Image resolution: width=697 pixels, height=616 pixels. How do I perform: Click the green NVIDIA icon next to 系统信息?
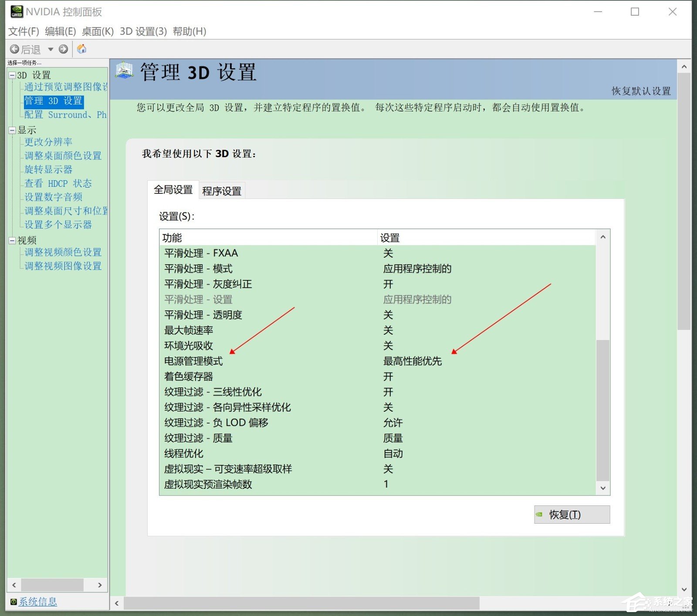[x=13, y=602]
